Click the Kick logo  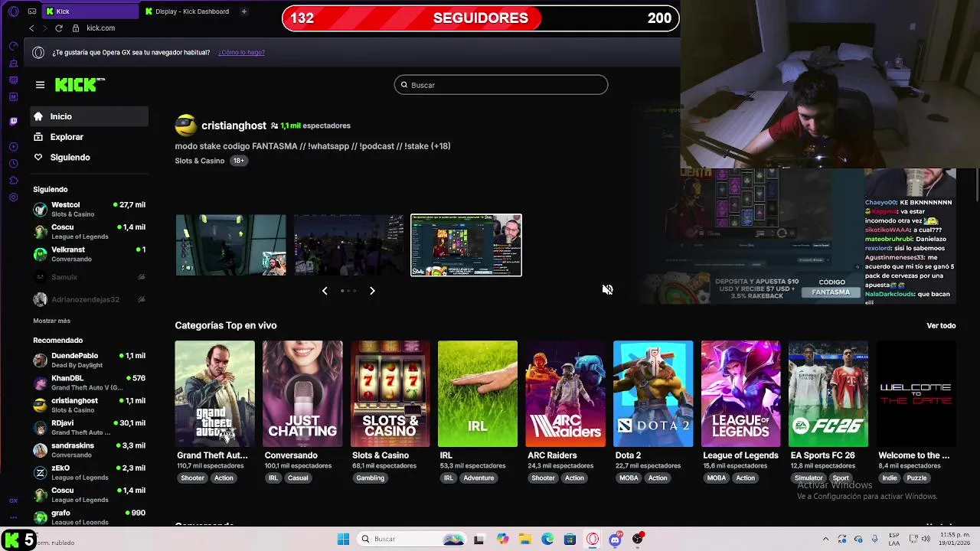click(80, 84)
